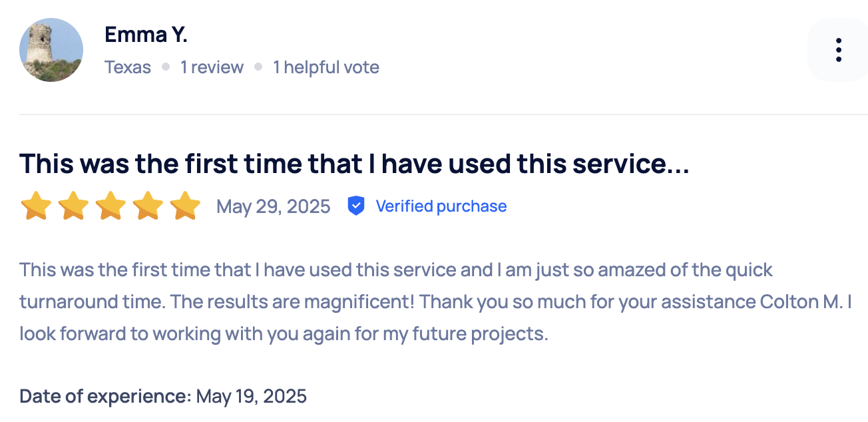Viewport: 868px width, 422px height.
Task: Click the fourth rating star
Action: [148, 206]
